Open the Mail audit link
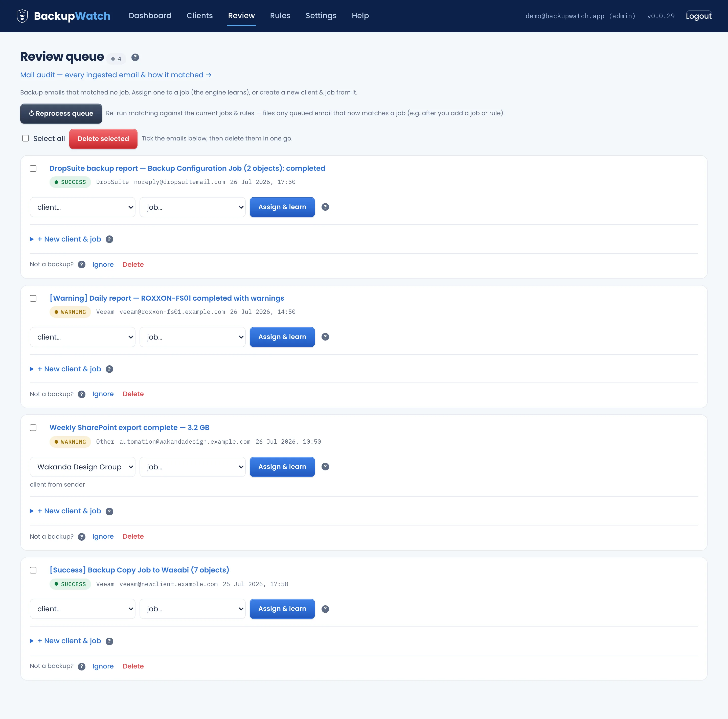 tap(116, 75)
